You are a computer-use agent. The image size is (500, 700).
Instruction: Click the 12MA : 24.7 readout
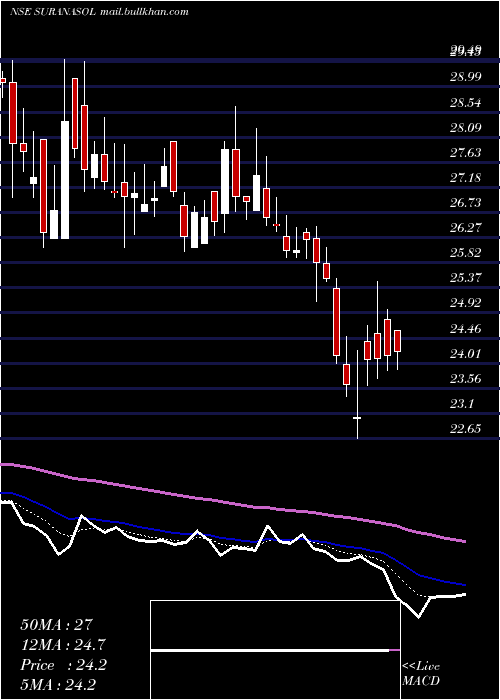63,645
